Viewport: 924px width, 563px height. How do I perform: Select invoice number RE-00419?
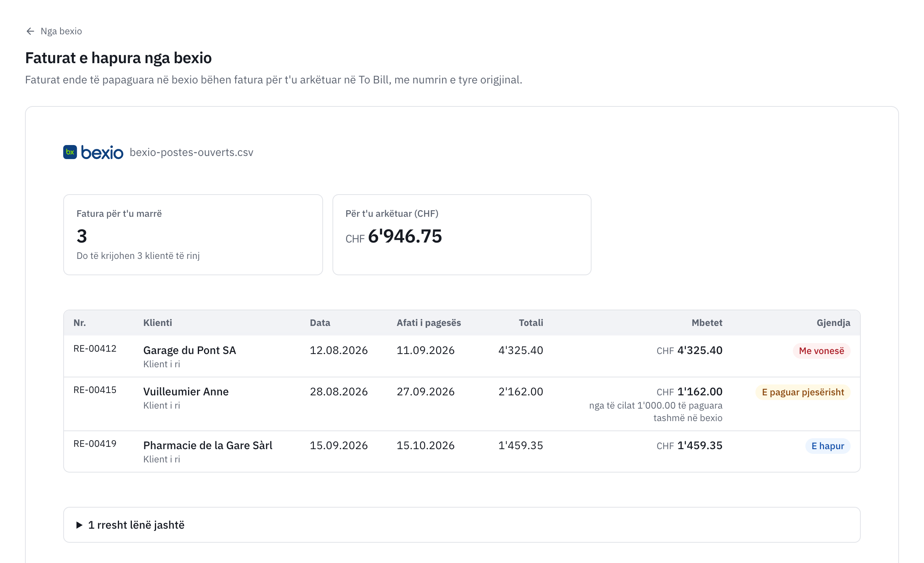coord(95,444)
